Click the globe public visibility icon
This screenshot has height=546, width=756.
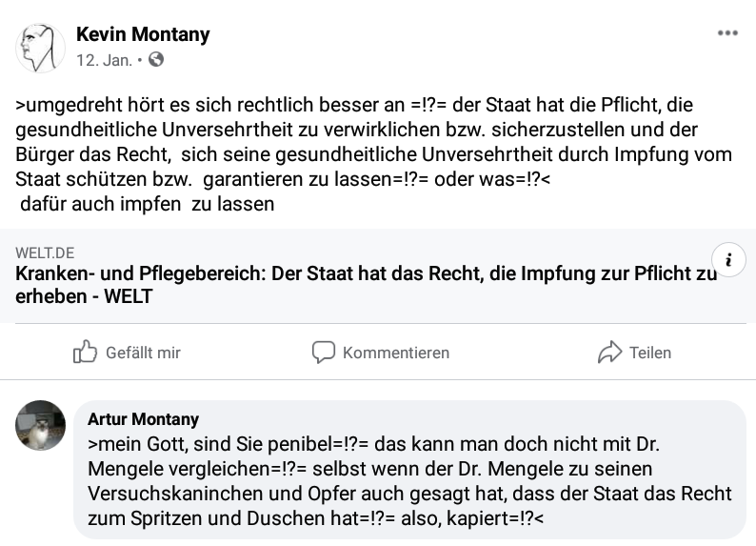coord(156,60)
